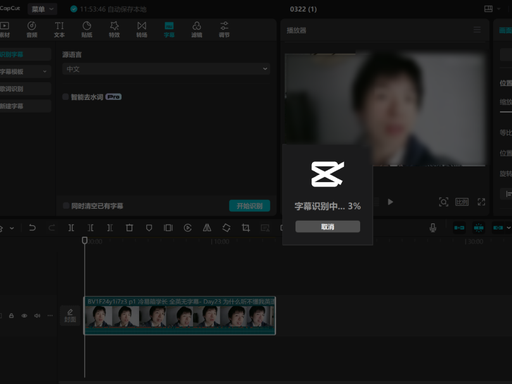Viewport: 512px width, 384px height.
Task: Toggle auto snapping on timeline
Action: click(x=479, y=228)
